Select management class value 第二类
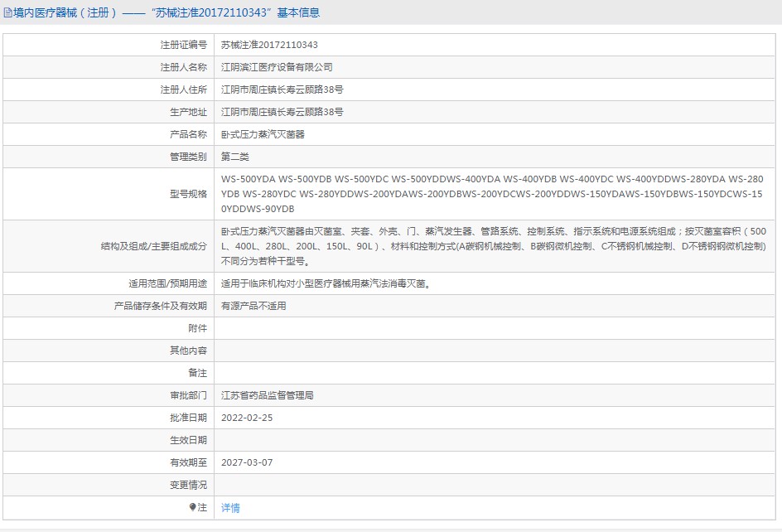 pos(235,157)
